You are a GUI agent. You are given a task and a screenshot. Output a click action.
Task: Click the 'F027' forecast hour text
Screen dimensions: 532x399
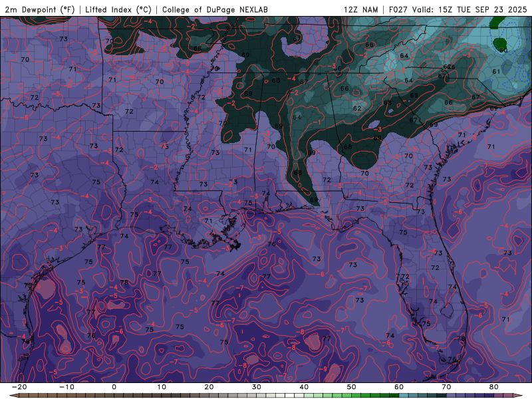point(399,10)
